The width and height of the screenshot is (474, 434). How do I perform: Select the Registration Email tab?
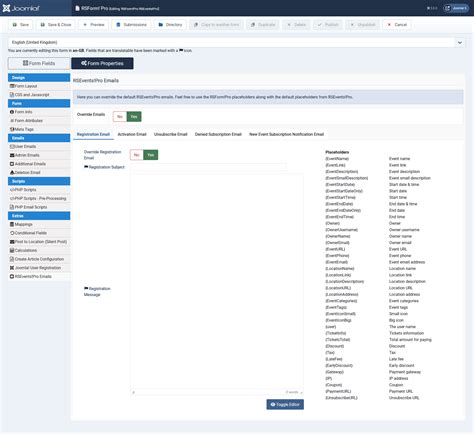pyautogui.click(x=93, y=134)
